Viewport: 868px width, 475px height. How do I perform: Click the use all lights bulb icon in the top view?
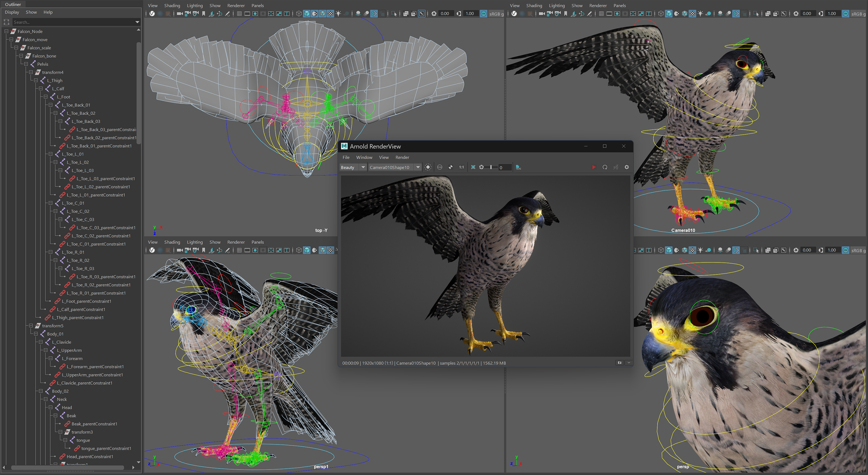[338, 14]
